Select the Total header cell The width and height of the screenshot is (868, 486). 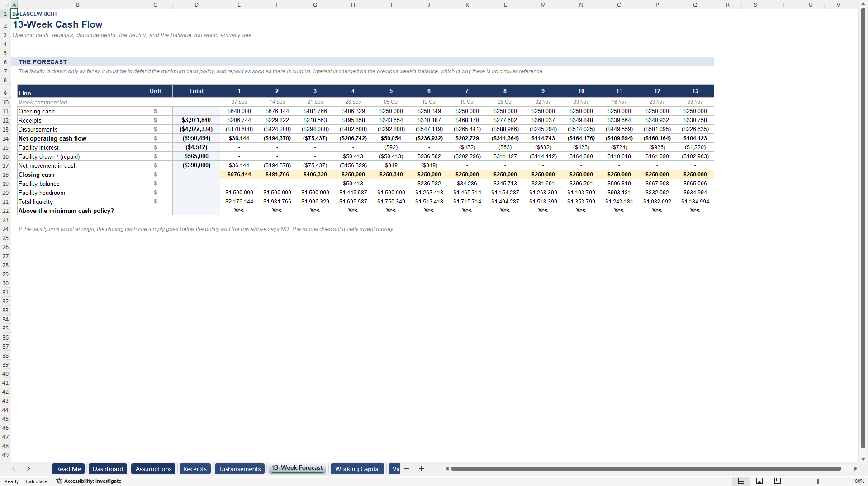[x=196, y=91]
